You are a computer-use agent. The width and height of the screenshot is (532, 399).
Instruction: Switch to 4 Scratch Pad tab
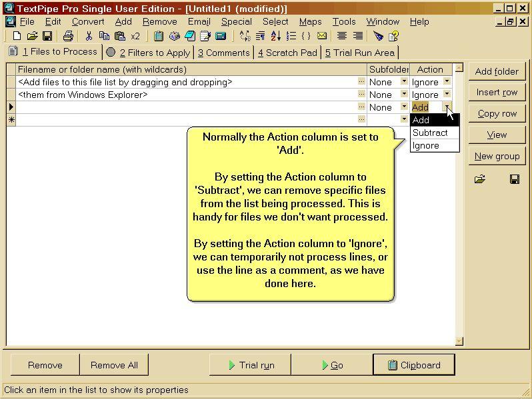pyautogui.click(x=287, y=53)
